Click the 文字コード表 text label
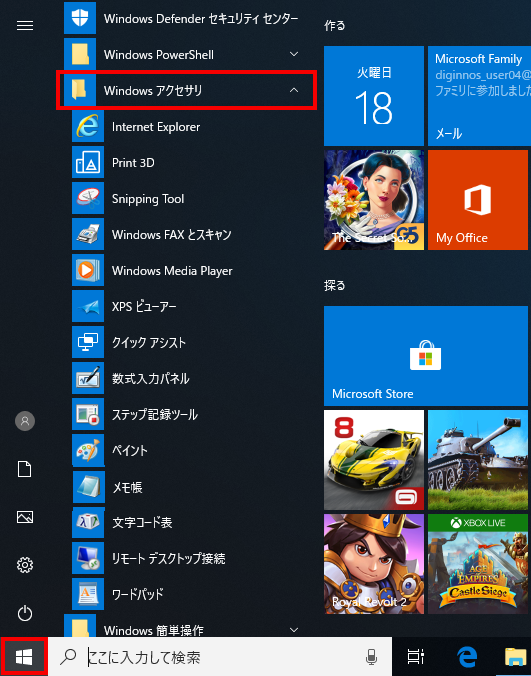The height and width of the screenshot is (676, 531). pos(142,523)
